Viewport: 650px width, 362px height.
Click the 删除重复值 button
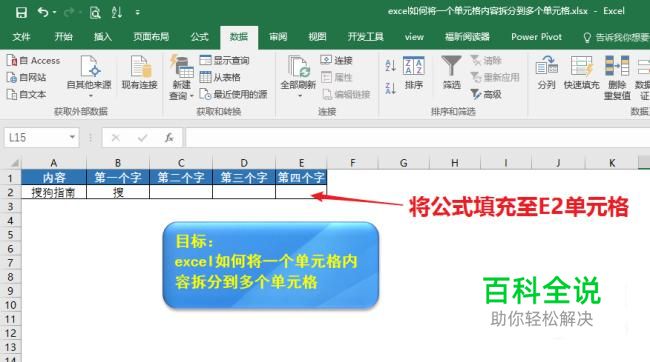[x=617, y=78]
